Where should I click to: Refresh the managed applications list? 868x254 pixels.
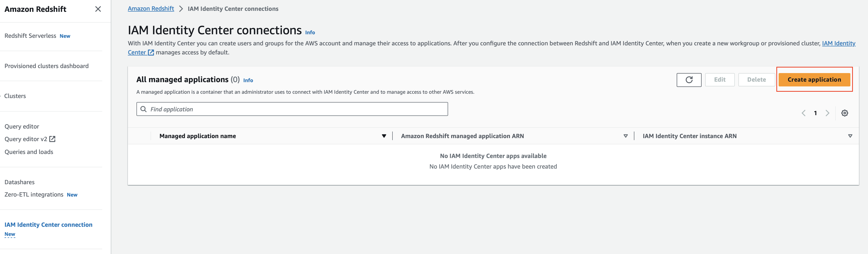pyautogui.click(x=689, y=80)
